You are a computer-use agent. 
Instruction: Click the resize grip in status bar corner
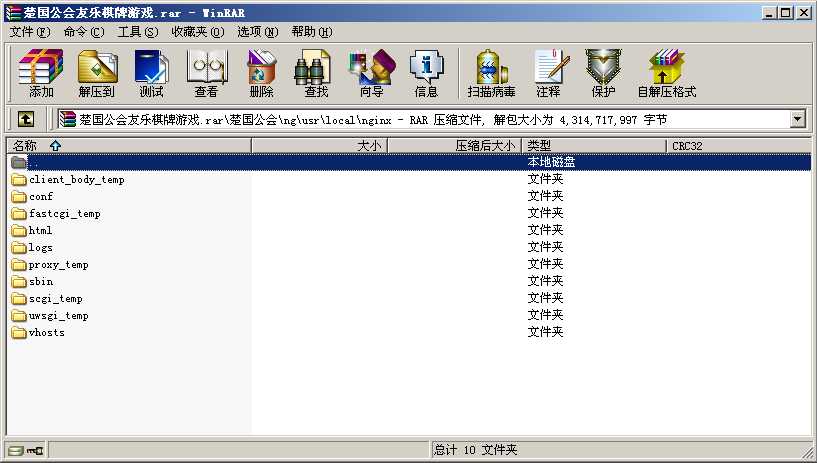pyautogui.click(x=807, y=452)
